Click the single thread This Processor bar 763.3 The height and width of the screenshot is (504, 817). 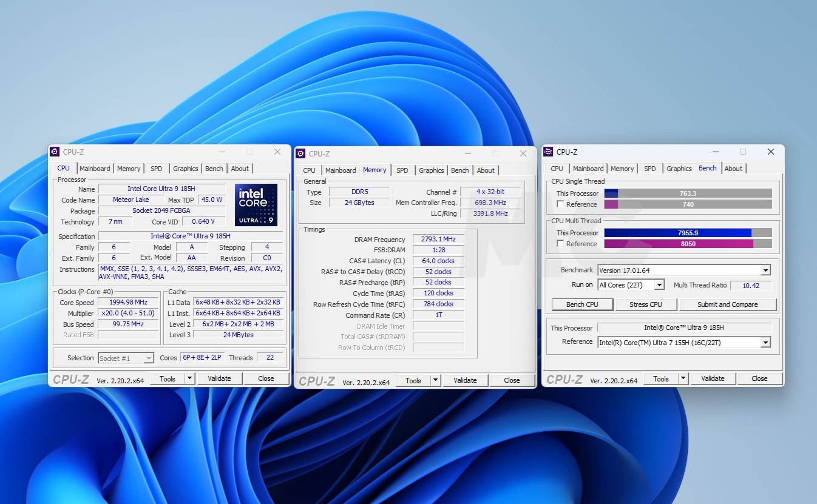pos(688,193)
